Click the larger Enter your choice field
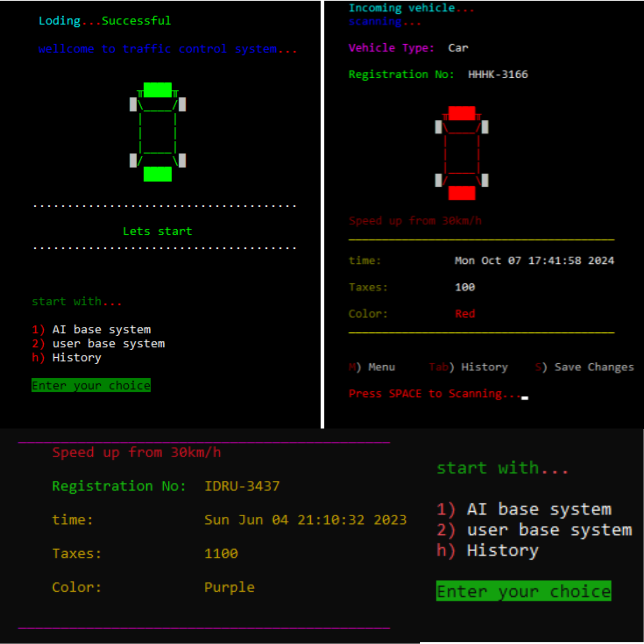644x644 pixels. (523, 591)
